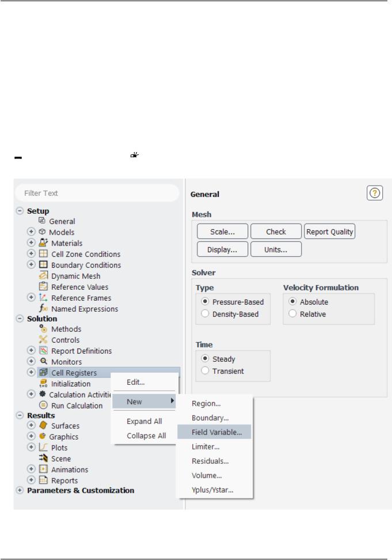Click the Controls icon
392x560 pixels.
pyautogui.click(x=43, y=339)
